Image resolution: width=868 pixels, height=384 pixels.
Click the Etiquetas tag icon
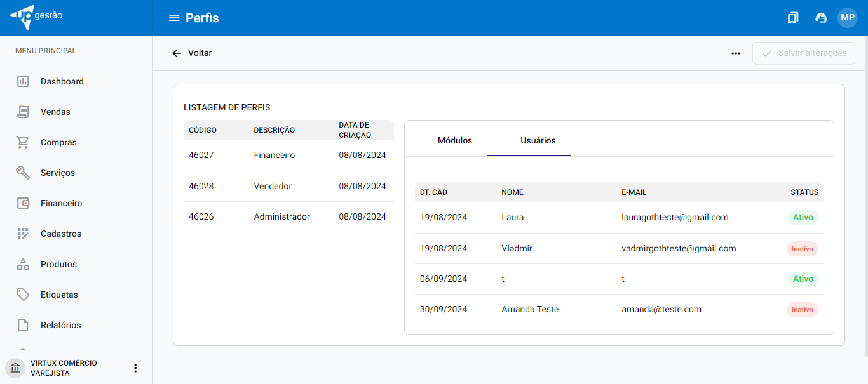23,295
